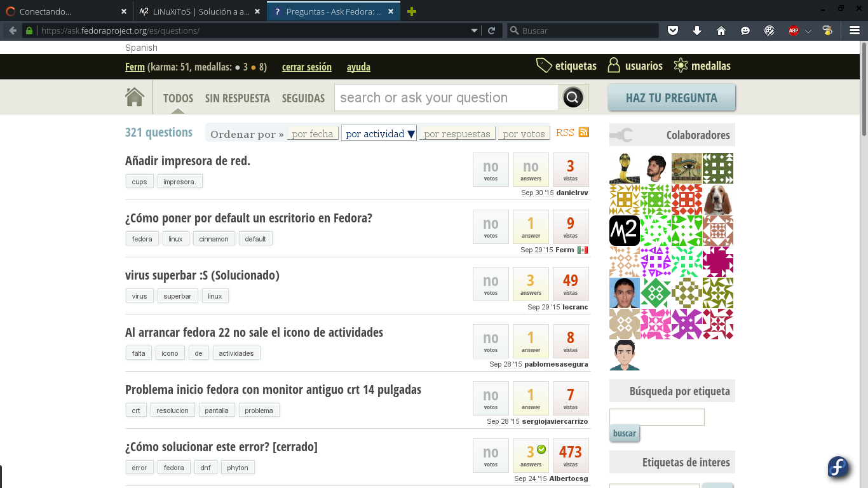This screenshot has width=868, height=488.
Task: Click the Fedora logo badge
Action: [x=839, y=467]
